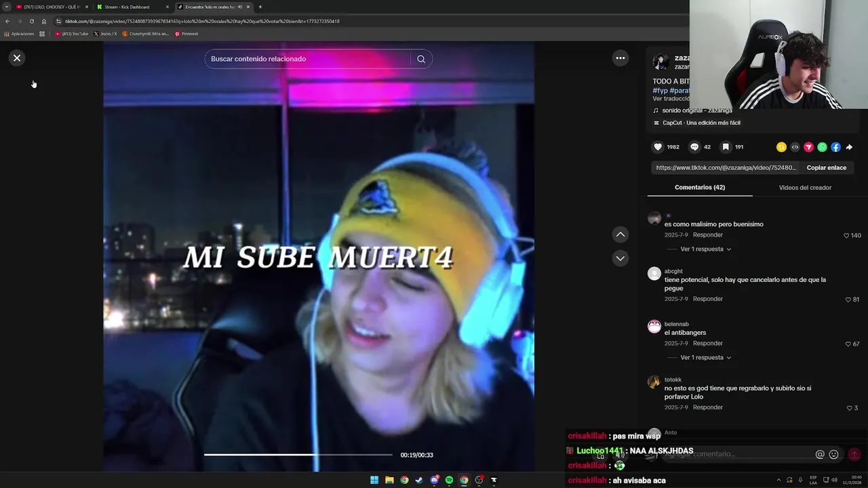Open Chrome home page icon
Viewport: 868px width, 488px height.
coord(44,21)
